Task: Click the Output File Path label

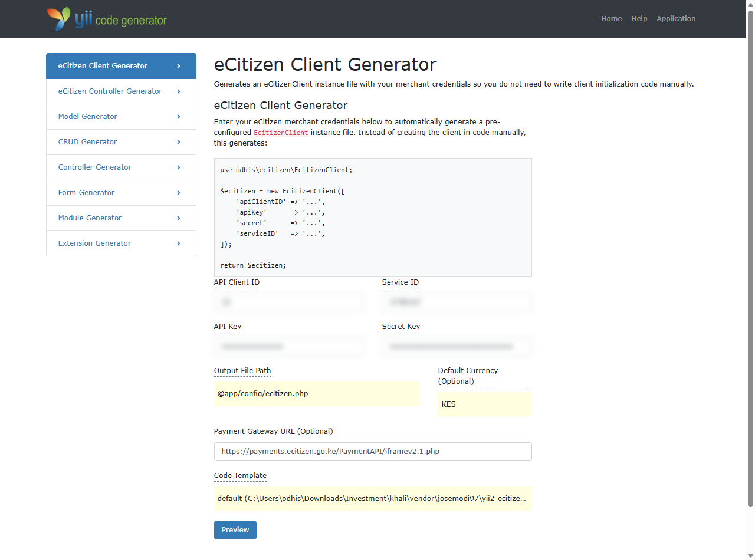Action: pyautogui.click(x=242, y=371)
